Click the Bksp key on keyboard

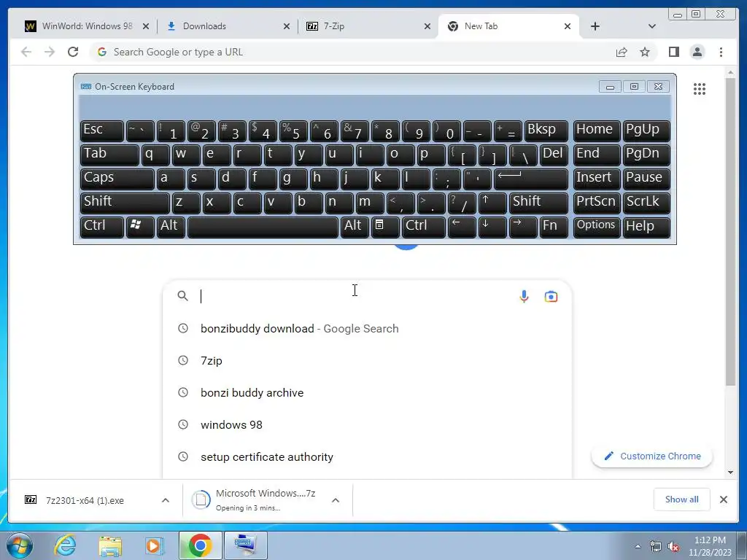pos(546,131)
